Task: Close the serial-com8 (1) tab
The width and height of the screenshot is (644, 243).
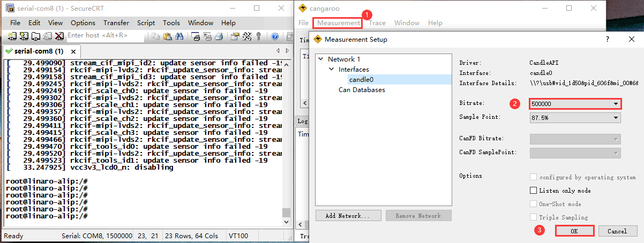Action: pos(73,51)
